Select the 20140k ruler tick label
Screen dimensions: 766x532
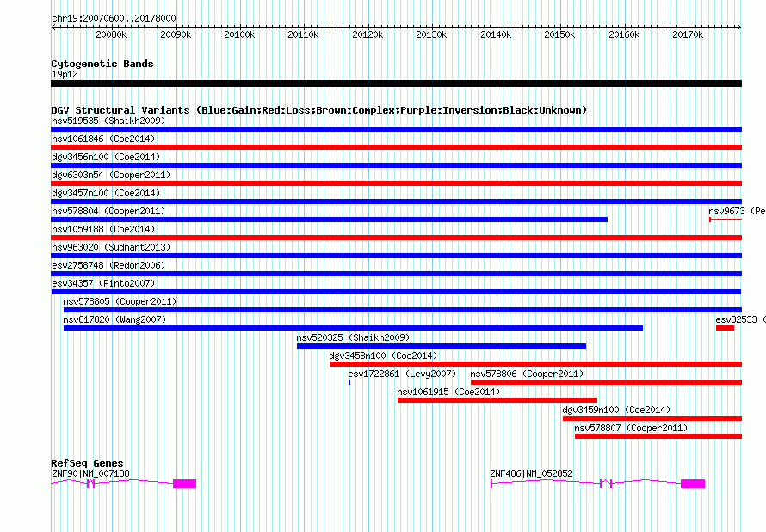pyautogui.click(x=496, y=34)
